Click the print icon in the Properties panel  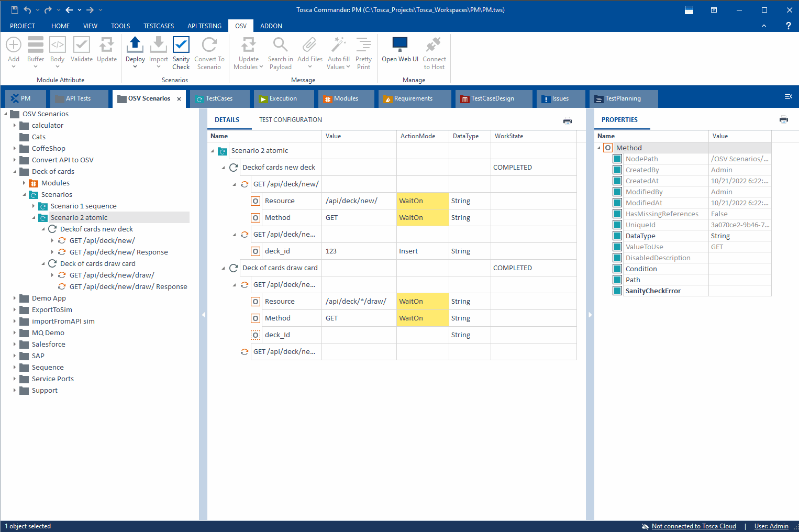tap(783, 119)
